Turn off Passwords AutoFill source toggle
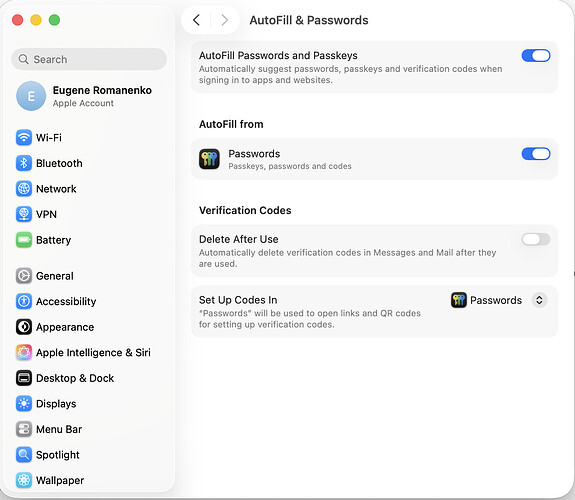 [x=536, y=154]
